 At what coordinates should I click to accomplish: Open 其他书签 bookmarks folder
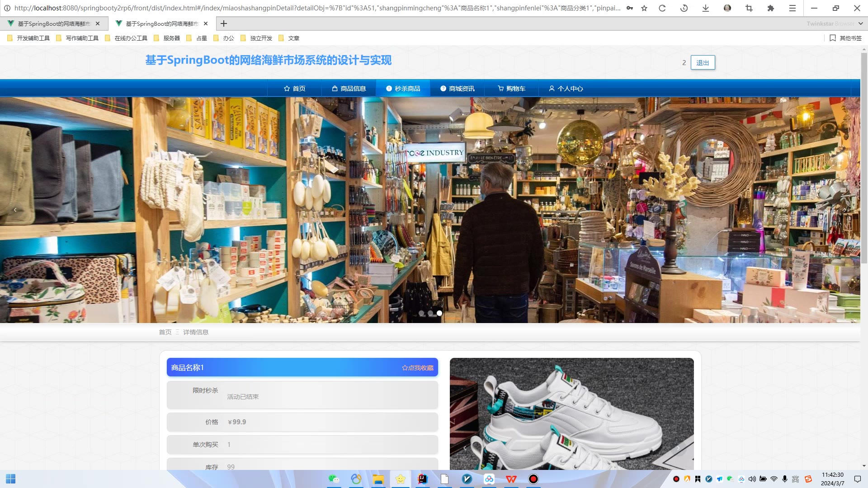[x=846, y=38]
